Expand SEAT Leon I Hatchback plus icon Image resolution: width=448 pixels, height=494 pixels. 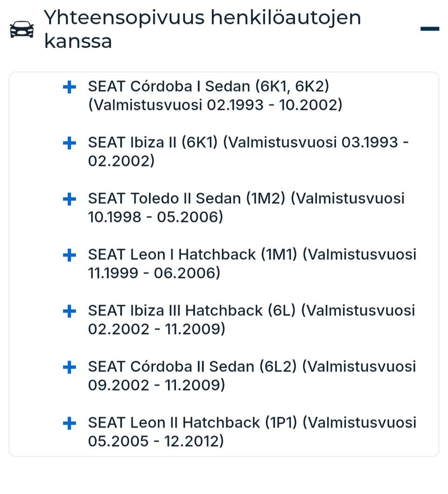69,255
